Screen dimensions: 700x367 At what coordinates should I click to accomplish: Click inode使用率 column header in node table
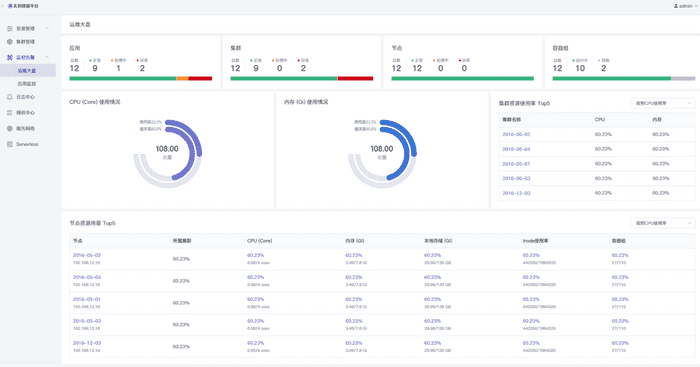535,241
